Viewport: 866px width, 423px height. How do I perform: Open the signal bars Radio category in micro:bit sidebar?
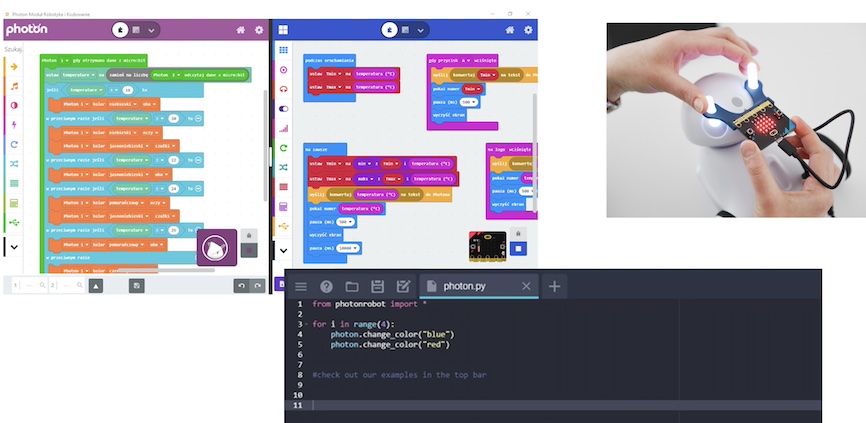pyautogui.click(x=283, y=128)
